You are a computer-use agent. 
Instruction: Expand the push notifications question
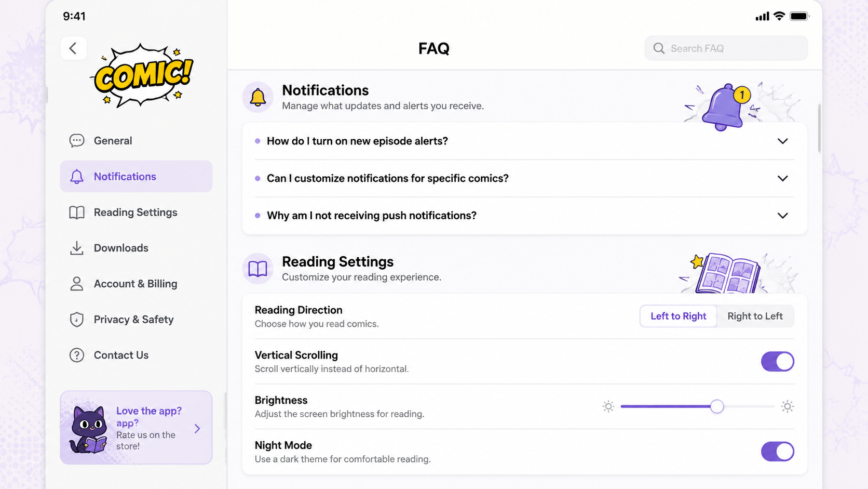coord(525,216)
